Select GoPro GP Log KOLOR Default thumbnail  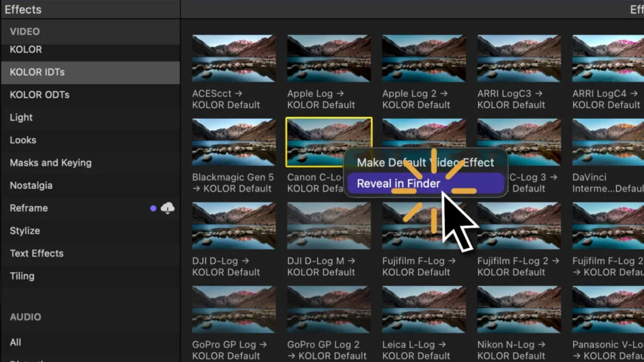point(234,309)
